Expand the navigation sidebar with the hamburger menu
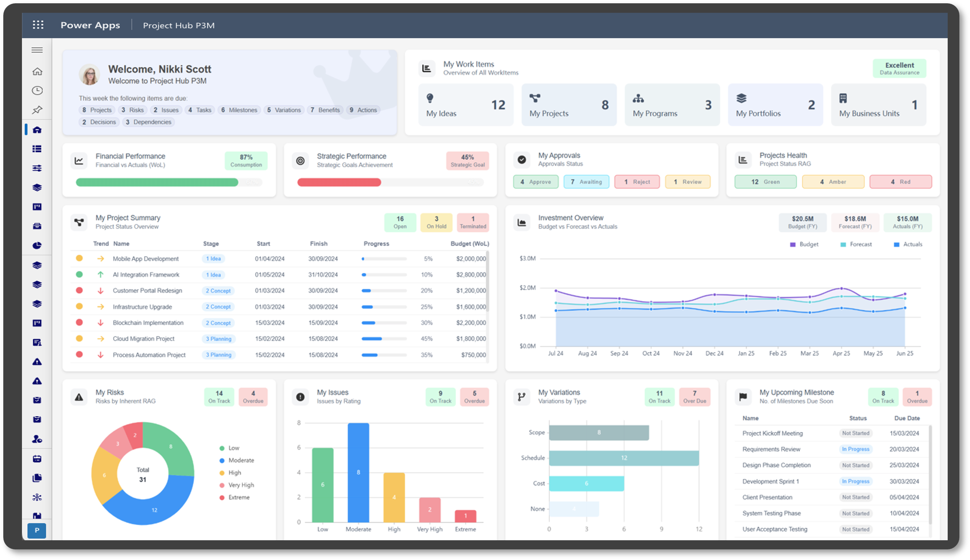970x560 pixels. pos(37,50)
